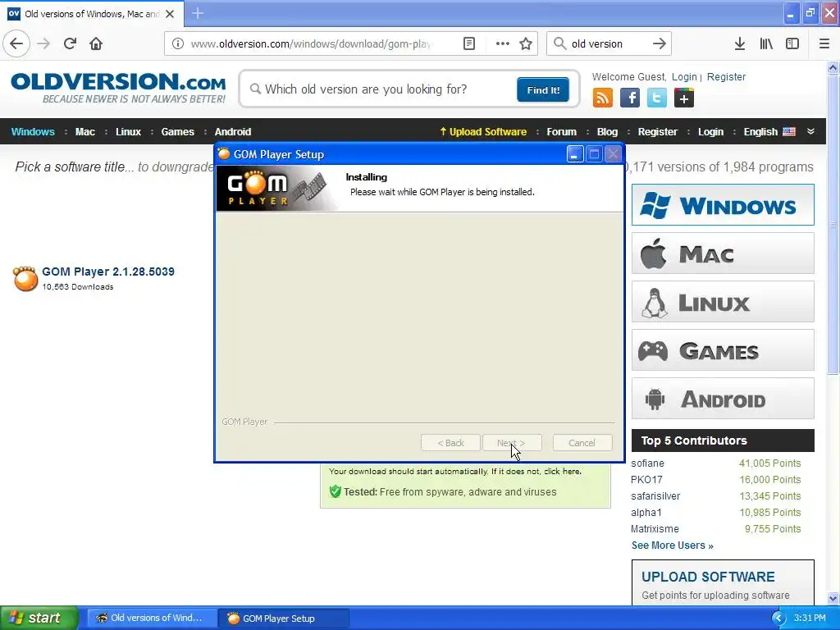
Task: Click the black plus share icon
Action: (x=683, y=98)
